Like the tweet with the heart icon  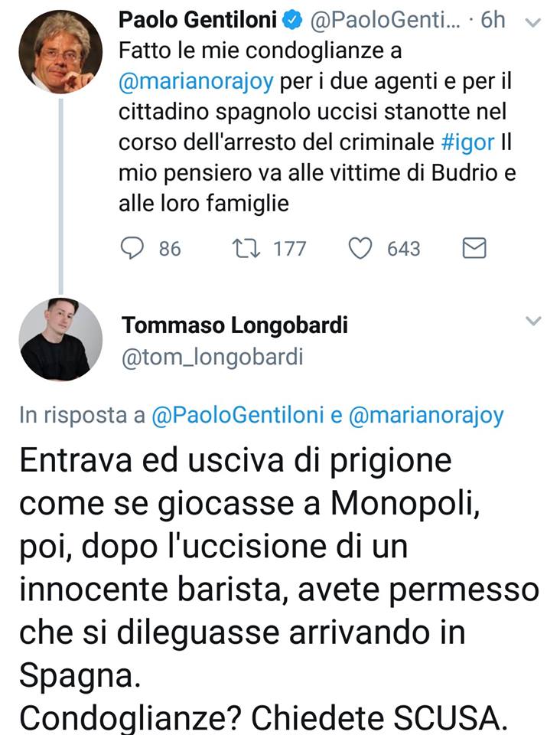point(360,248)
